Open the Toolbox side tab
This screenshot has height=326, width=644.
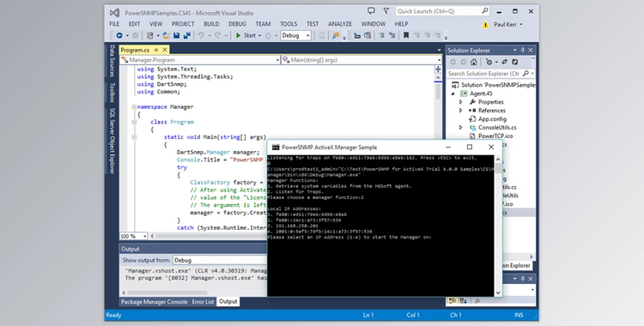tap(112, 93)
